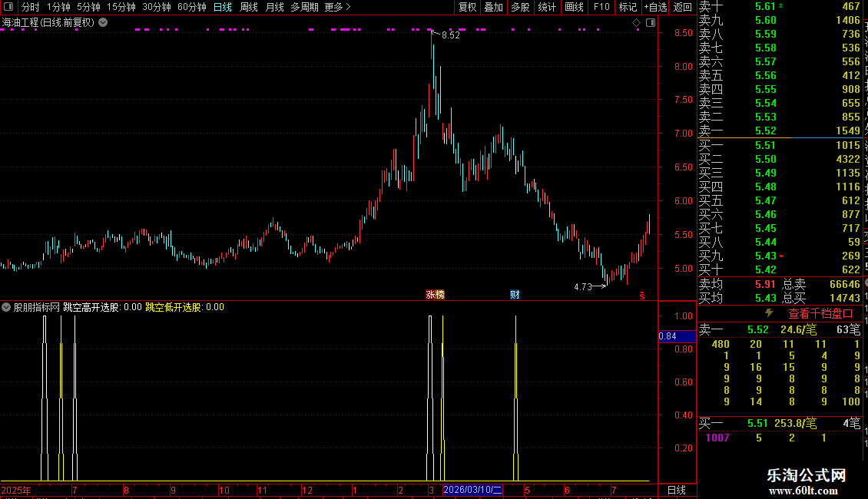The height and width of the screenshot is (499, 868).
Task: Select the 5分钟 period
Action: [88, 7]
